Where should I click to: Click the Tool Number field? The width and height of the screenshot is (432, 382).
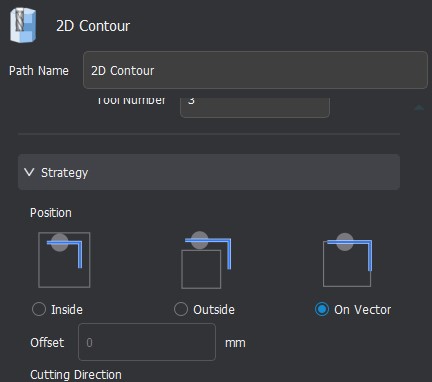pyautogui.click(x=255, y=107)
